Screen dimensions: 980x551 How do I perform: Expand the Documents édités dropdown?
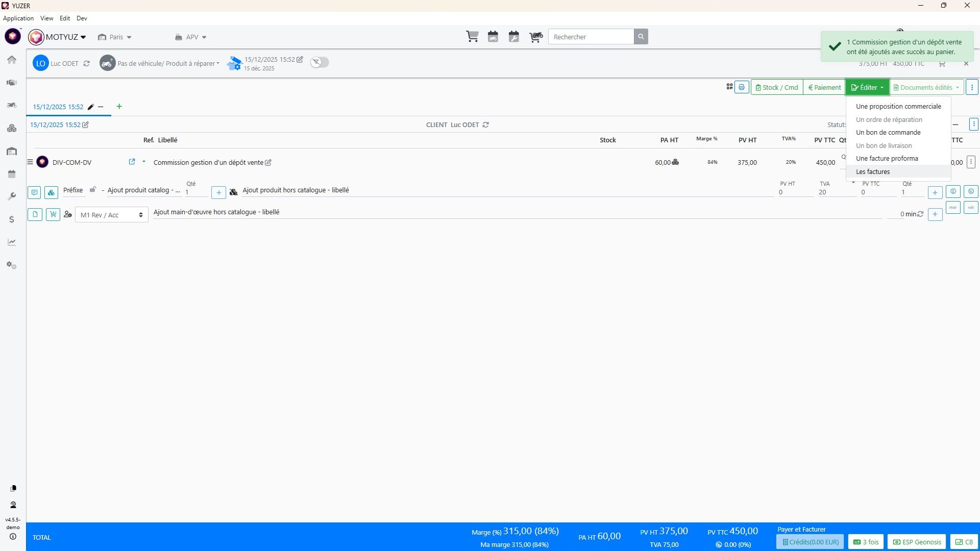pyautogui.click(x=927, y=87)
